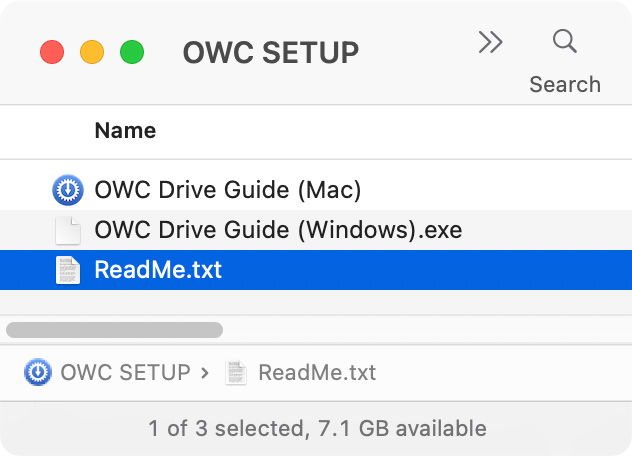Viewport: 632px width, 456px height.
Task: Click ReadMe.txt file icon in path bar
Action: [x=236, y=372]
